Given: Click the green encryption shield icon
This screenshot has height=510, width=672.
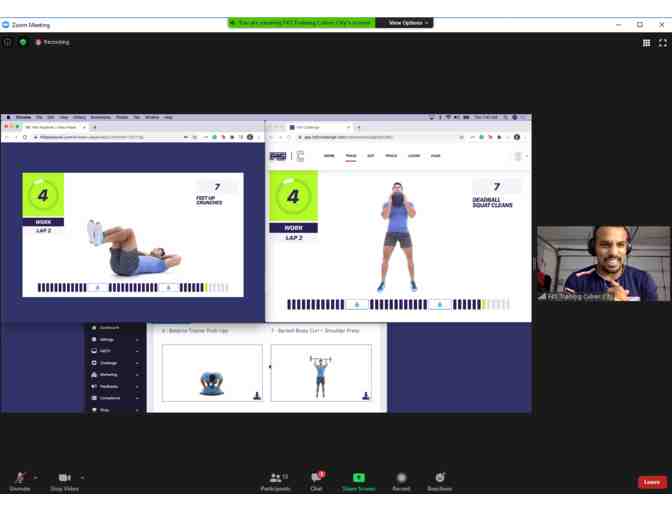Looking at the screenshot, I should click(x=23, y=42).
